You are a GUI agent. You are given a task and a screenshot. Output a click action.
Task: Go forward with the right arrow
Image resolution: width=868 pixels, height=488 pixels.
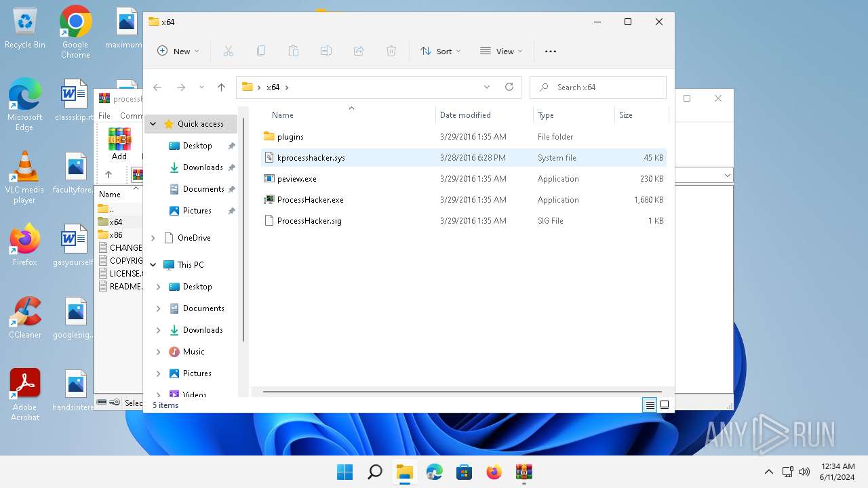point(181,87)
